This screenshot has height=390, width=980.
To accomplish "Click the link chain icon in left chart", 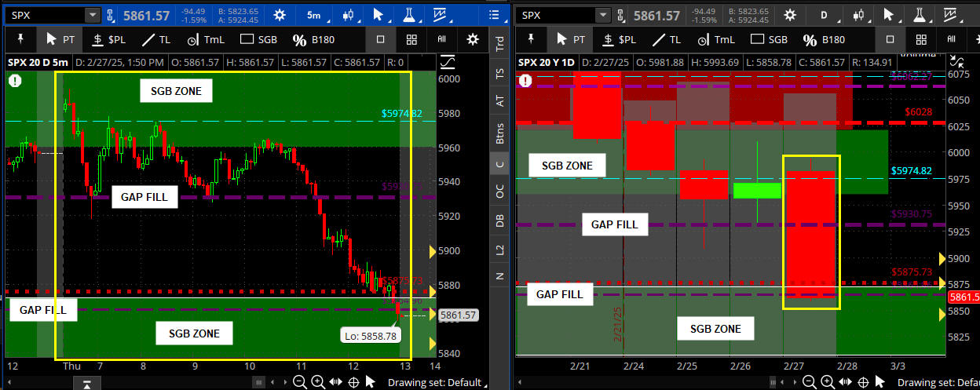I will (110, 15).
